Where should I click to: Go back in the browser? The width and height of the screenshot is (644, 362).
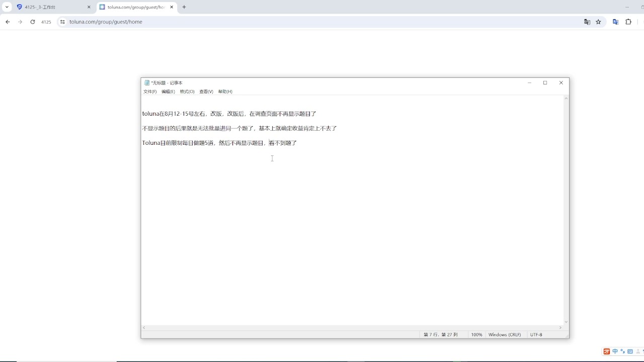(x=8, y=22)
